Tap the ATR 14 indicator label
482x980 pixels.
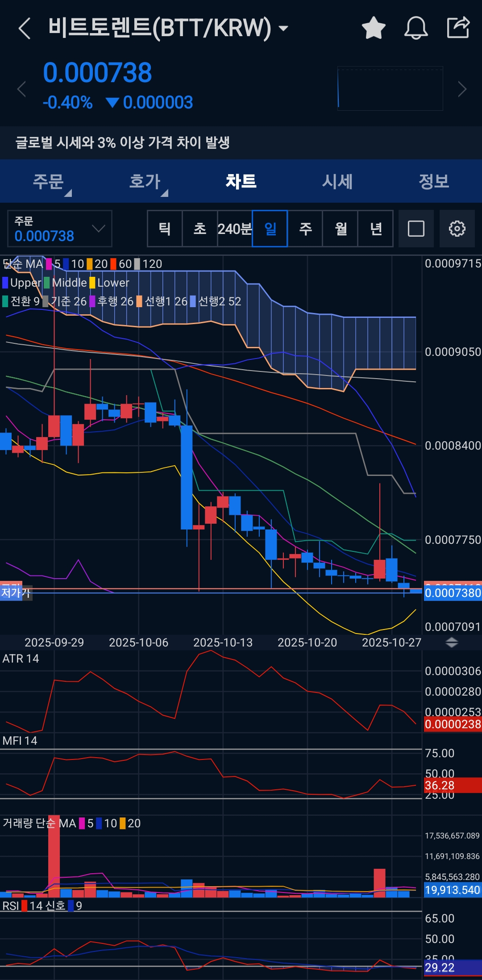point(21,659)
